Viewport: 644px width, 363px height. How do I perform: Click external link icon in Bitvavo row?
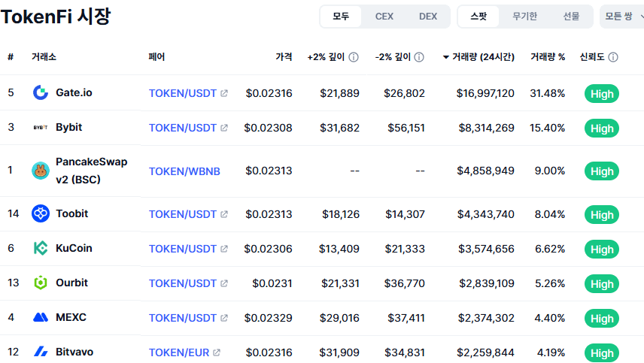click(x=217, y=352)
